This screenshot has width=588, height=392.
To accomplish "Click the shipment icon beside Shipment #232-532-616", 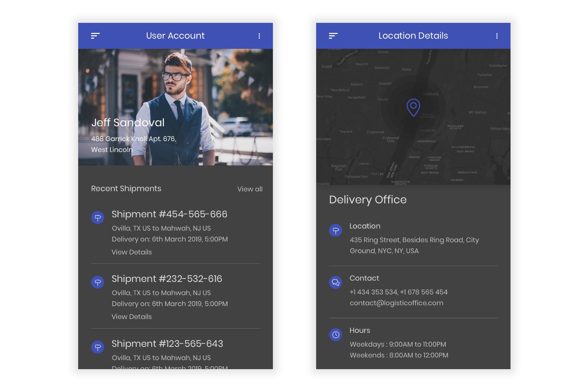I will (x=98, y=282).
